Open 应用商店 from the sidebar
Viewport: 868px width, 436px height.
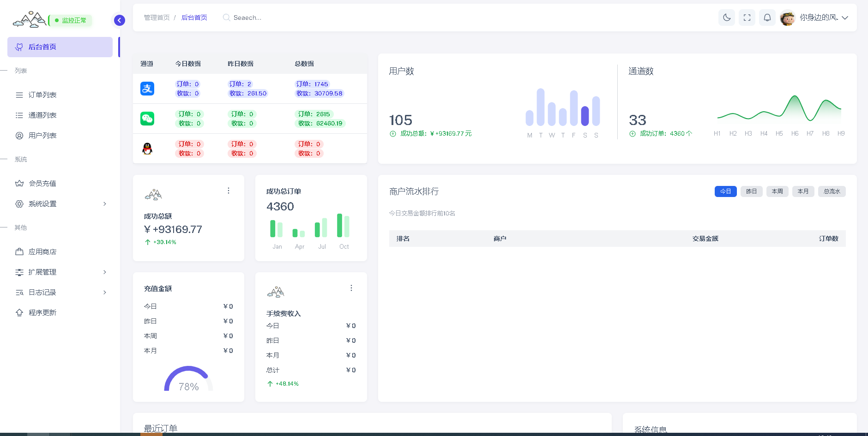coord(42,252)
